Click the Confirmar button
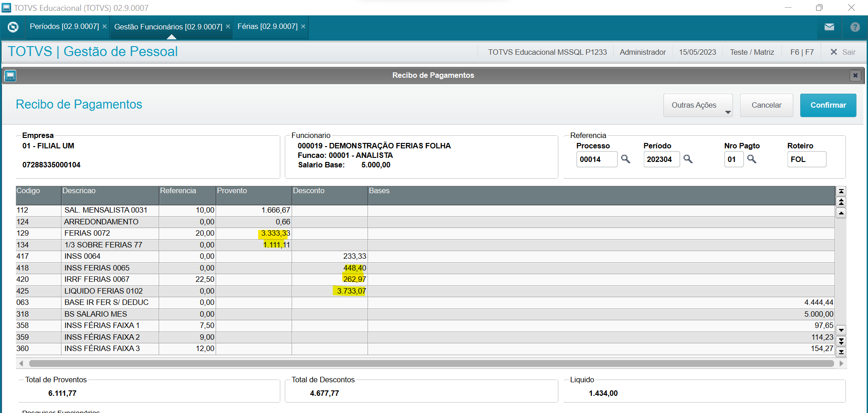Image resolution: width=868 pixels, height=413 pixels. [828, 105]
